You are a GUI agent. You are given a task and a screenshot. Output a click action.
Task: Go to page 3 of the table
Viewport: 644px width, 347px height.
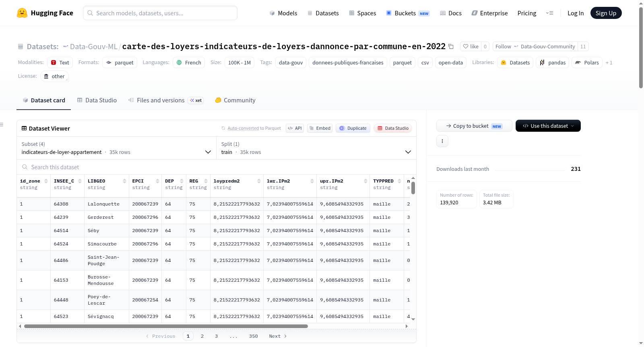[x=216, y=336]
